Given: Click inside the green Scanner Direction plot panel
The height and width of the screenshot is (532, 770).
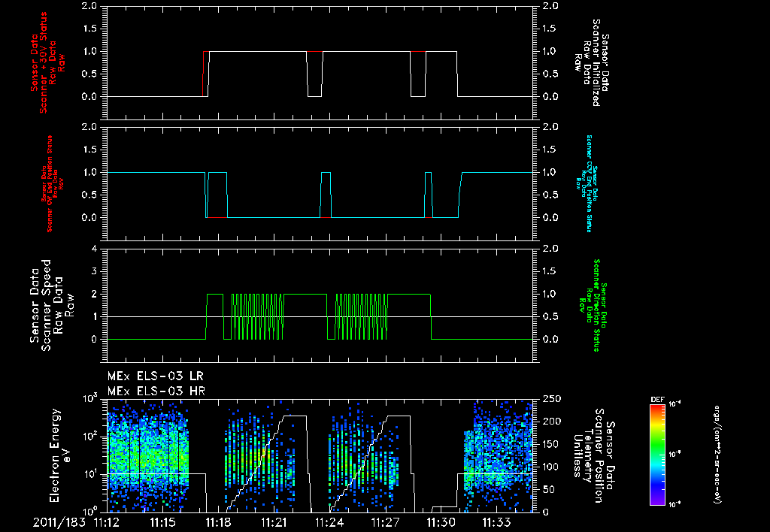Looking at the screenshot, I should tap(320, 305).
